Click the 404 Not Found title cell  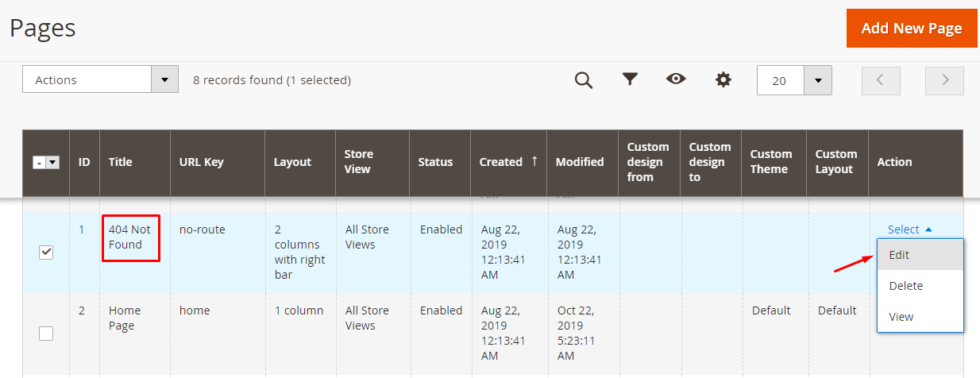[x=130, y=237]
